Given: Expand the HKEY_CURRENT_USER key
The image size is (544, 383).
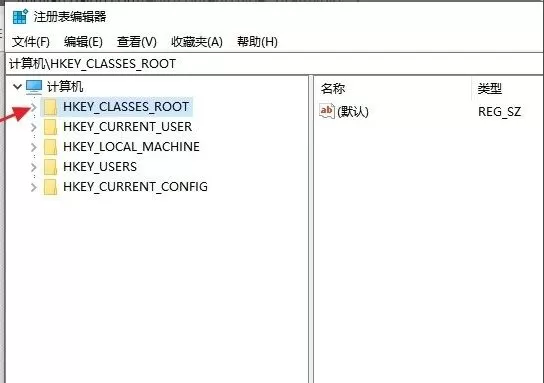Looking at the screenshot, I should point(34,127).
